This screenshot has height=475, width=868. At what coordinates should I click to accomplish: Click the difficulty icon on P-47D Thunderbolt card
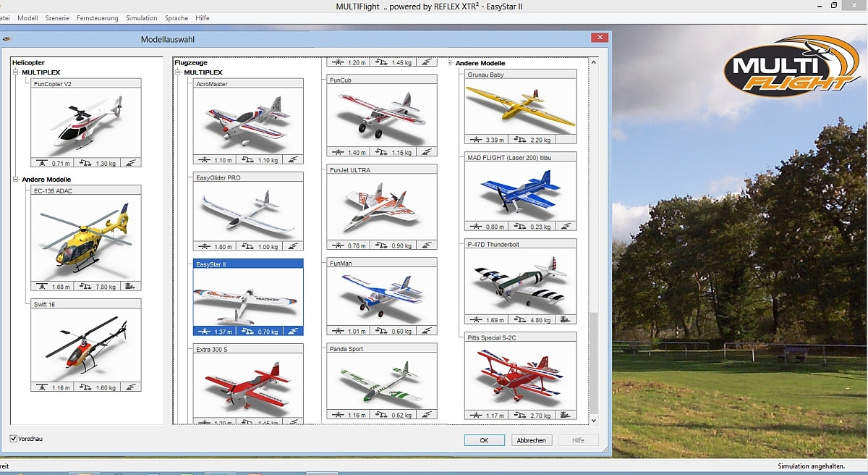pos(565,319)
